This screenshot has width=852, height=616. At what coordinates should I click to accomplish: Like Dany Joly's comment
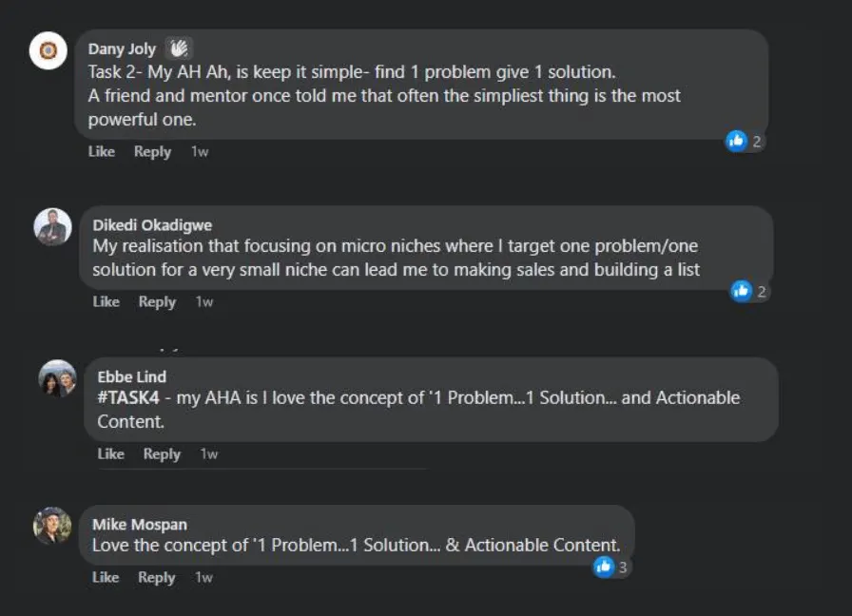click(x=102, y=151)
